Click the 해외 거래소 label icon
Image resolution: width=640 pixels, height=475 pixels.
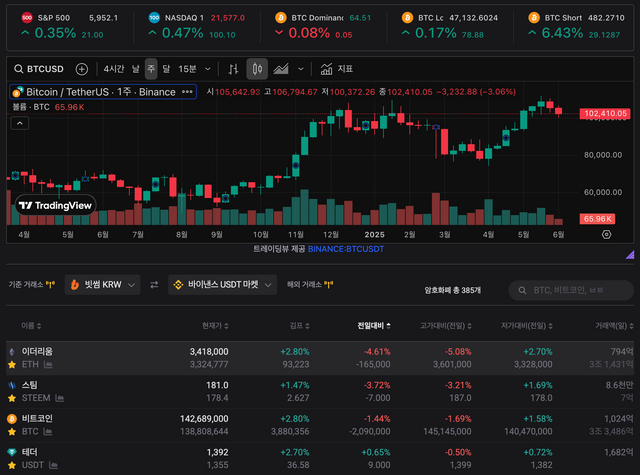tap(329, 284)
